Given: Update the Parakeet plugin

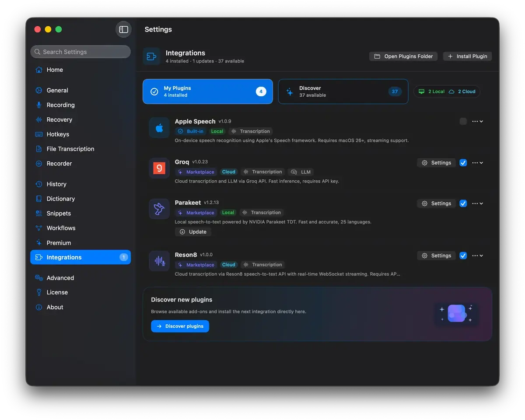Looking at the screenshot, I should (x=193, y=232).
